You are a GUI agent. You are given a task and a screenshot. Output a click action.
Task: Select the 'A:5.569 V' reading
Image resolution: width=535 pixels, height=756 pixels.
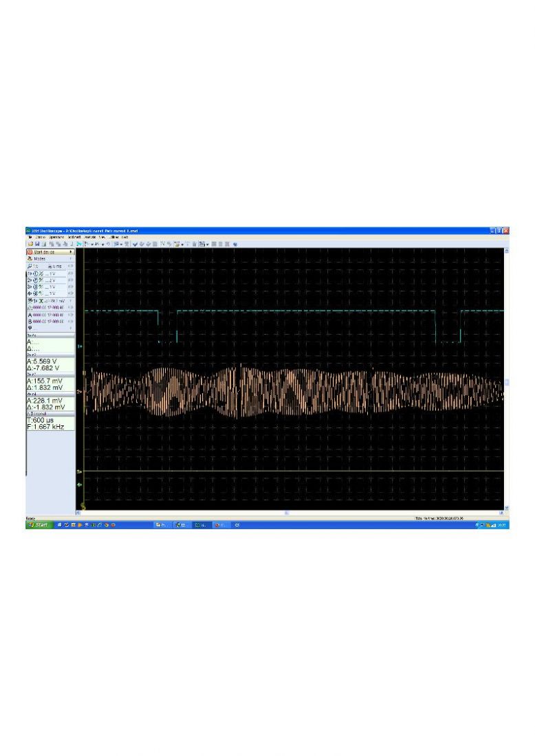pos(42,361)
